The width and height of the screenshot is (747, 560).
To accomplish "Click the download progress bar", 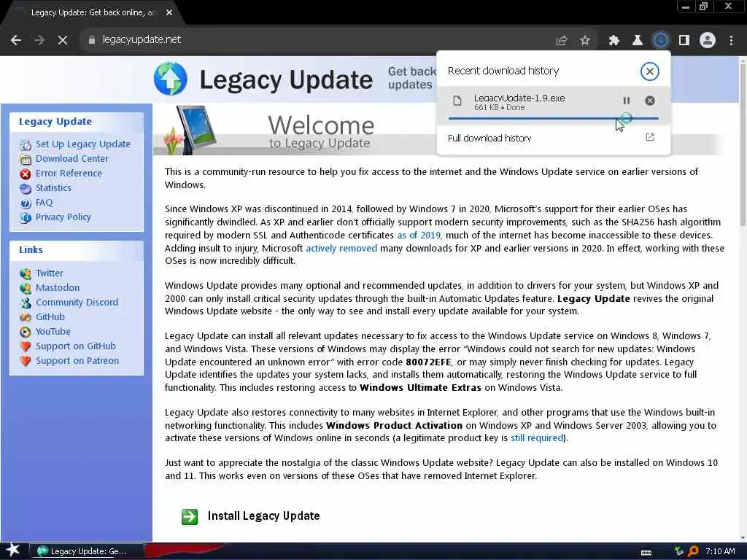I will [x=553, y=117].
